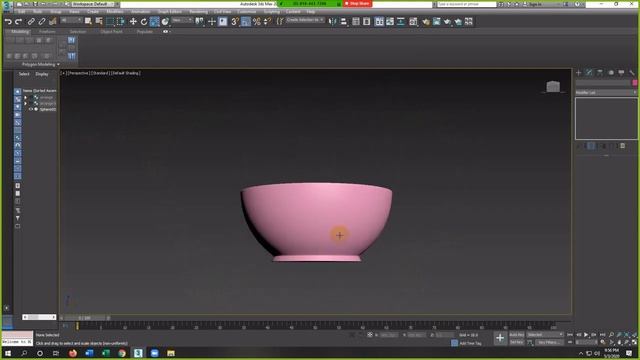Click the Stop Share button
Screen dimensions: 640x360
357,4
